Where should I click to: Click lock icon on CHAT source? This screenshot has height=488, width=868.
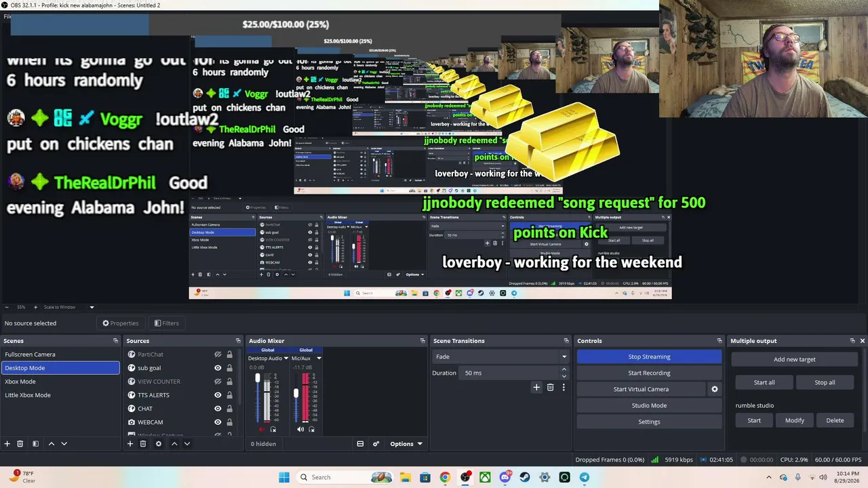pyautogui.click(x=229, y=409)
